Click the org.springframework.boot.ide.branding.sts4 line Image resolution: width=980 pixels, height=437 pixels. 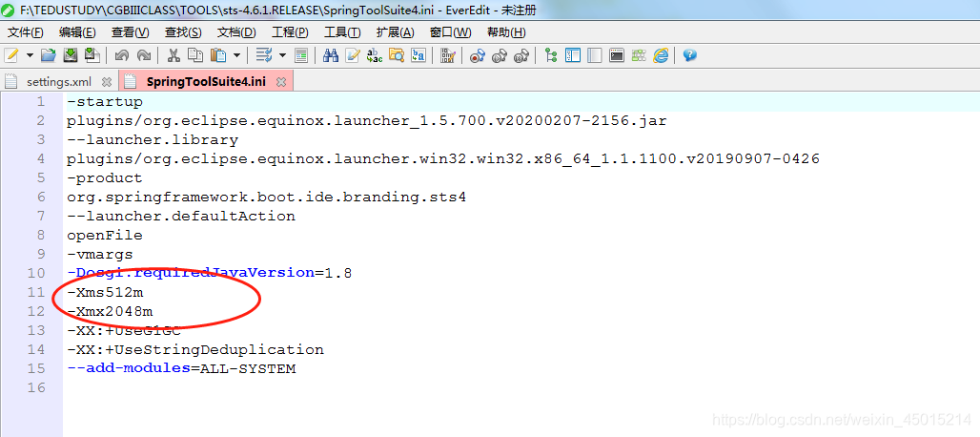click(267, 197)
